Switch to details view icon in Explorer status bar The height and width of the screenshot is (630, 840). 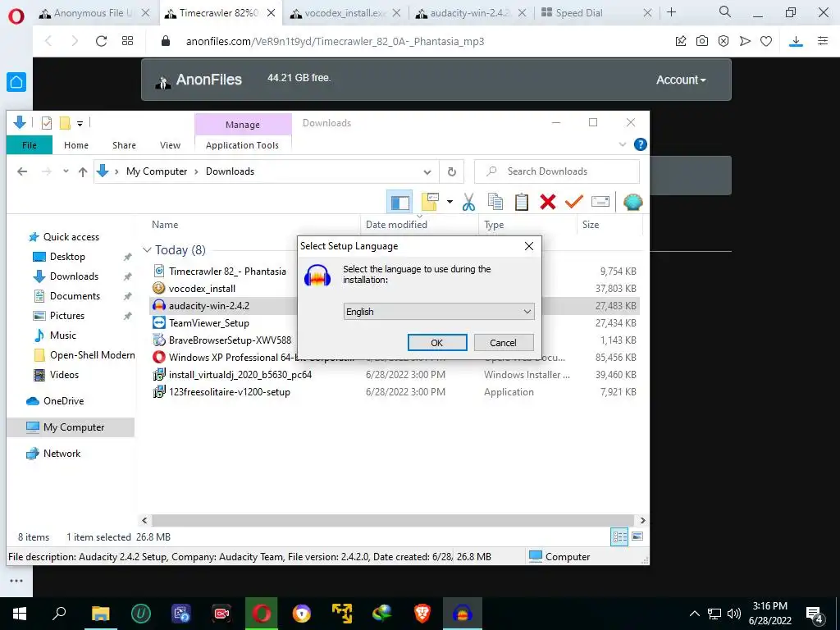[619, 536]
